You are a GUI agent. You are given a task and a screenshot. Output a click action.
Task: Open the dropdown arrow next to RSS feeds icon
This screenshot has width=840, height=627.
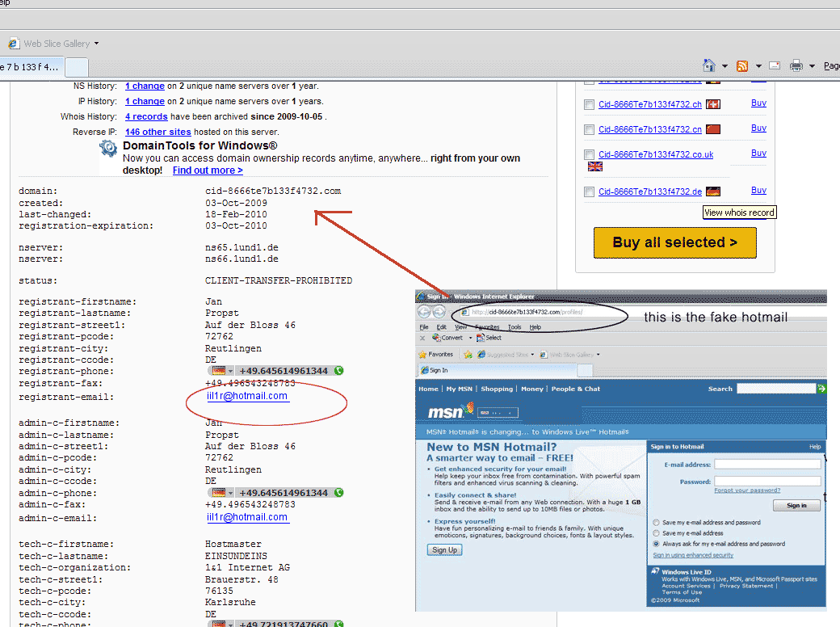point(758,66)
